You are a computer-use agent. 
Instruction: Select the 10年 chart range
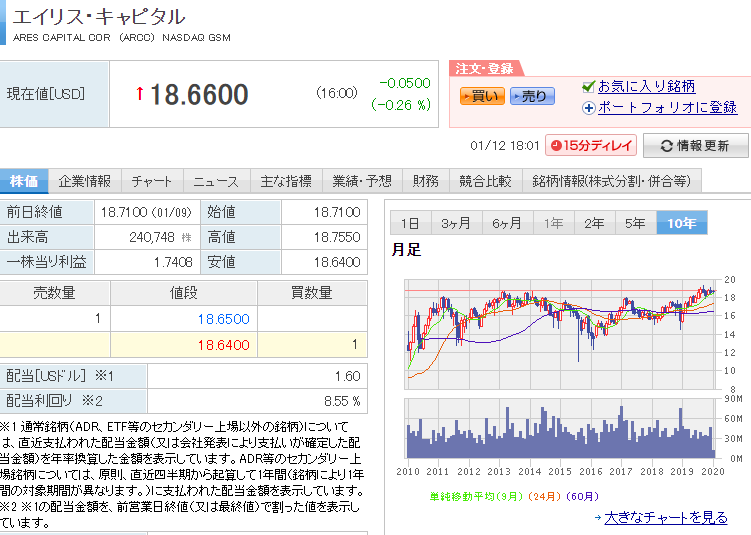click(x=682, y=223)
